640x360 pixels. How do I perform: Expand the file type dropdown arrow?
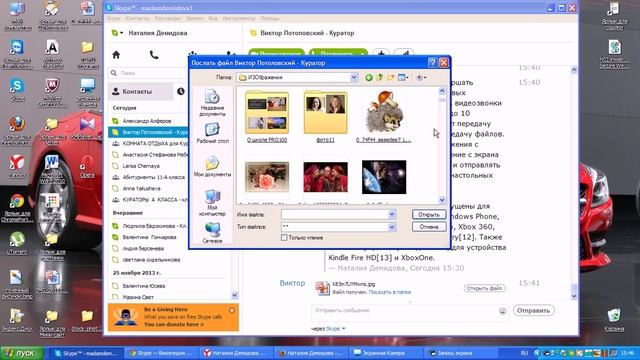click(x=392, y=227)
